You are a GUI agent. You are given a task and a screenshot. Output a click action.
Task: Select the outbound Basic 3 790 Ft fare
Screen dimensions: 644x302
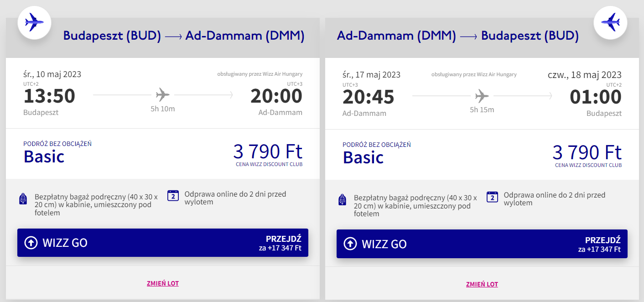click(x=163, y=154)
